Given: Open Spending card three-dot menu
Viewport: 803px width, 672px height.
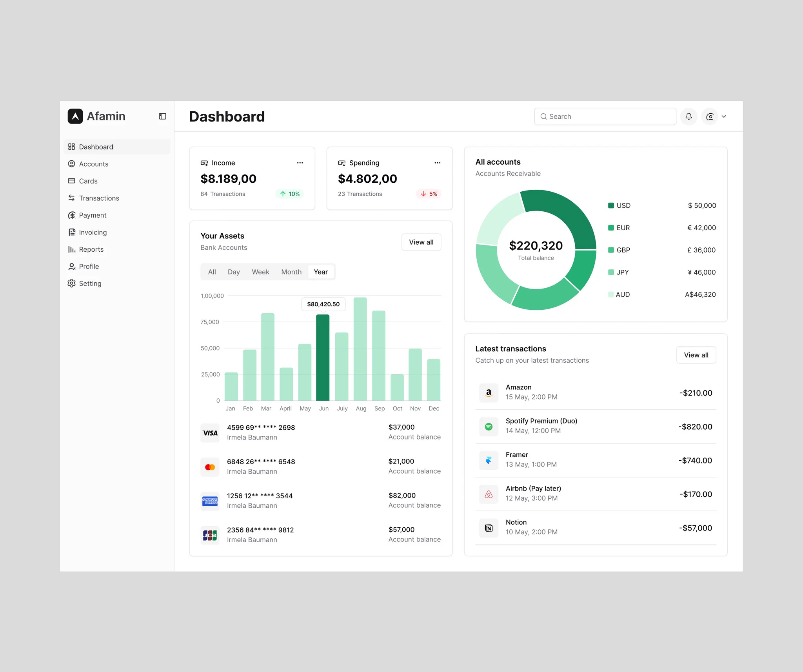Looking at the screenshot, I should [x=438, y=163].
